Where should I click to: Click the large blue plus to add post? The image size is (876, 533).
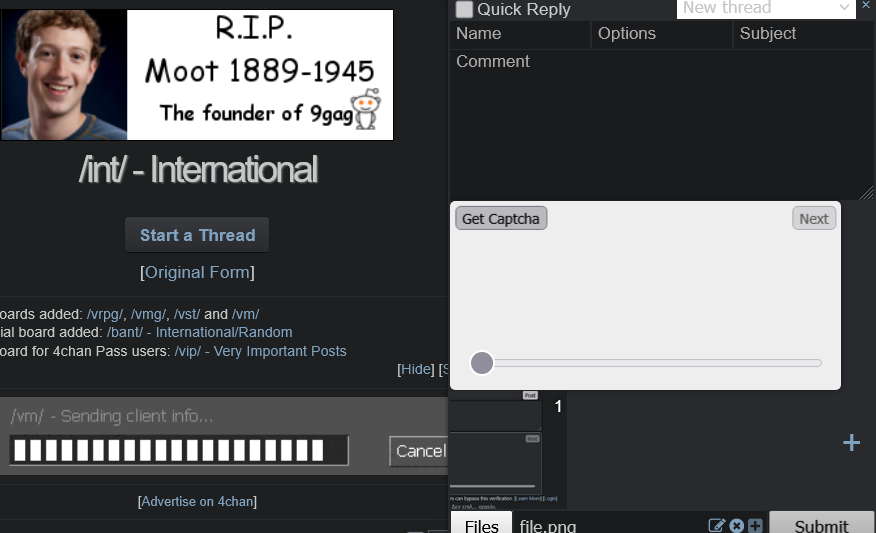pyautogui.click(x=851, y=442)
